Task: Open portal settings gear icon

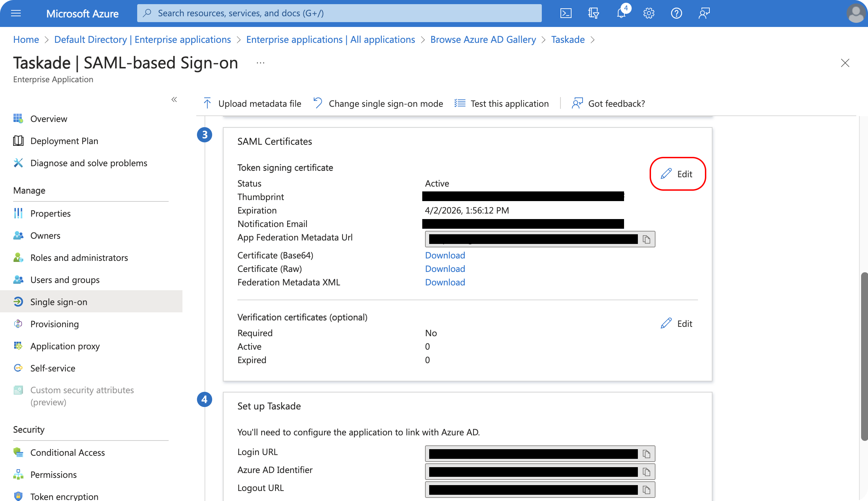Action: click(649, 13)
